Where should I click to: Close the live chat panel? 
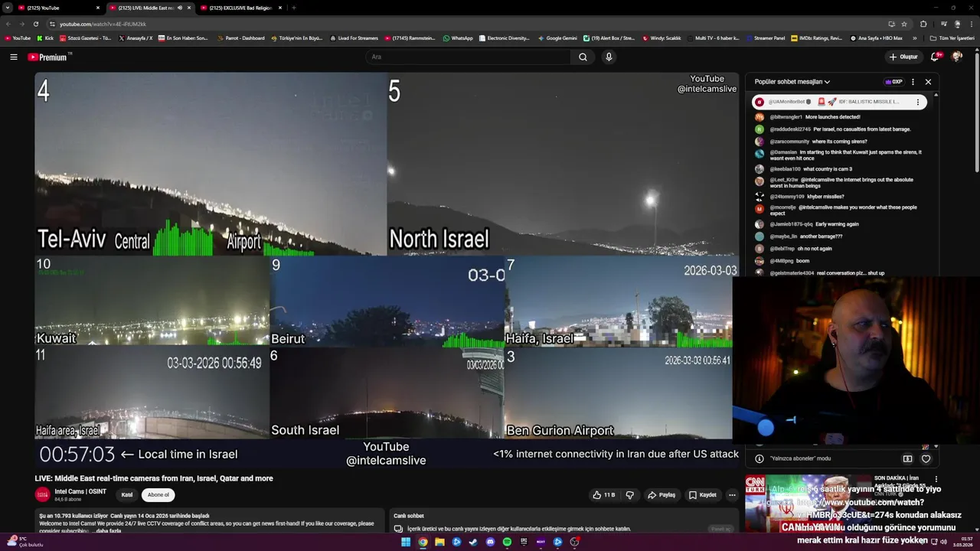coord(928,82)
